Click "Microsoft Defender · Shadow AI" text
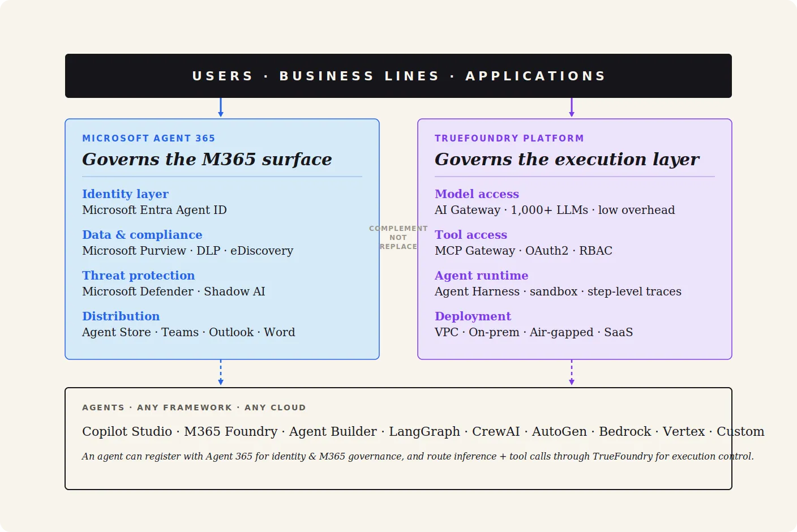The image size is (797, 532). [x=173, y=291]
